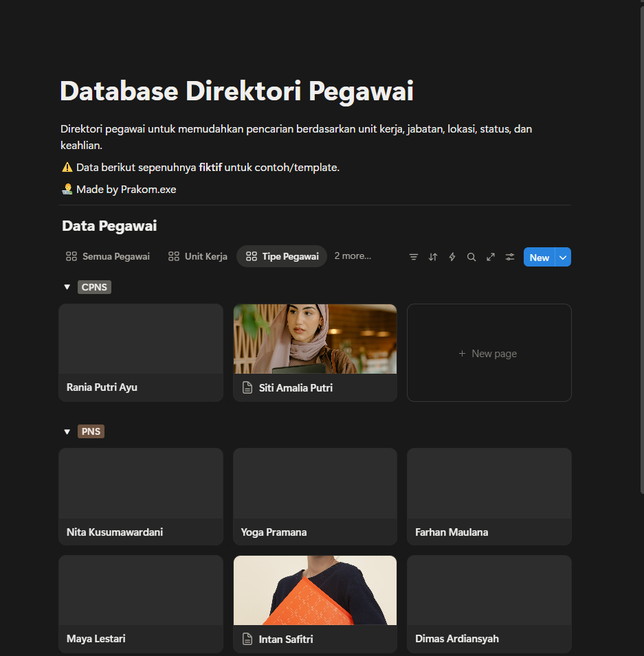Switch to Unit Kerja view tab
The width and height of the screenshot is (644, 656).
(x=198, y=256)
